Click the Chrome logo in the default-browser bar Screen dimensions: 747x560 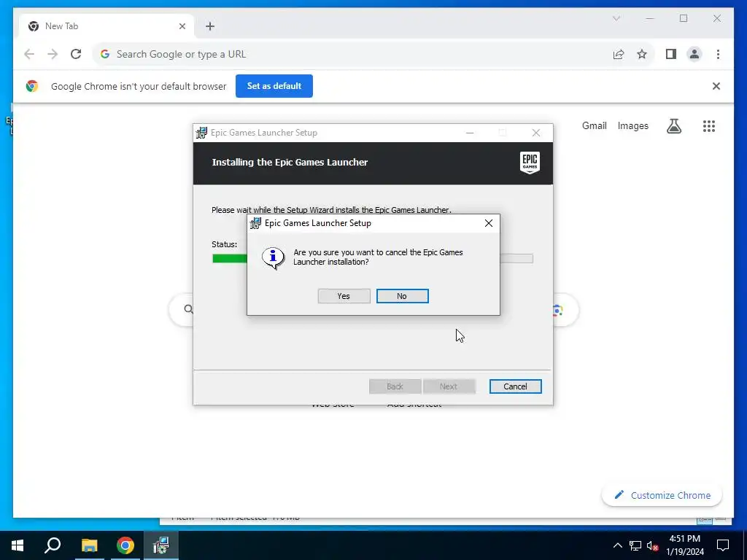(32, 86)
